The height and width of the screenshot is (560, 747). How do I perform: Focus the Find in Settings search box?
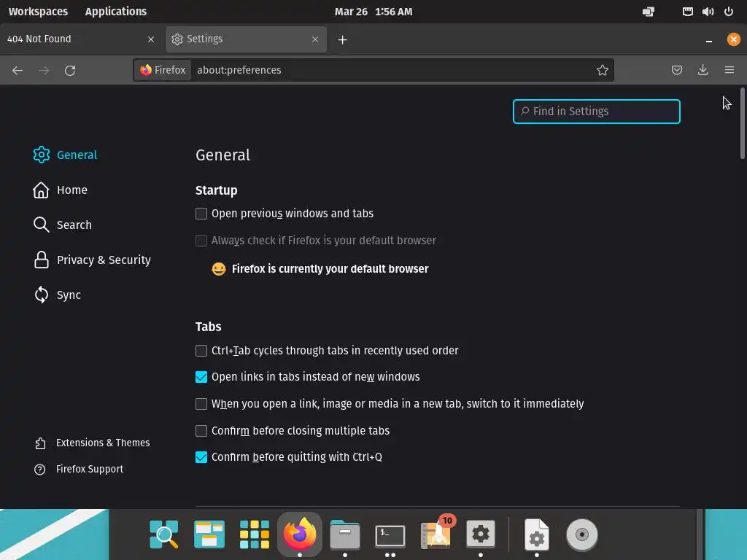pyautogui.click(x=597, y=112)
